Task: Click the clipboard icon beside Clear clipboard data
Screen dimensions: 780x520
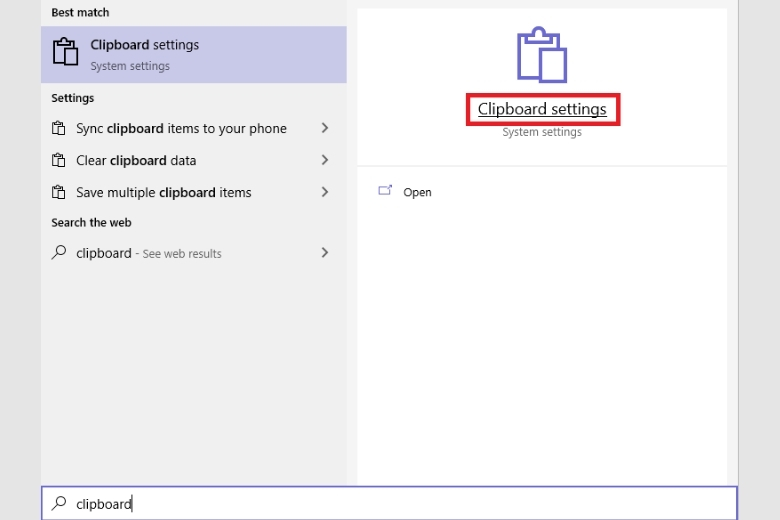Action: click(x=59, y=160)
